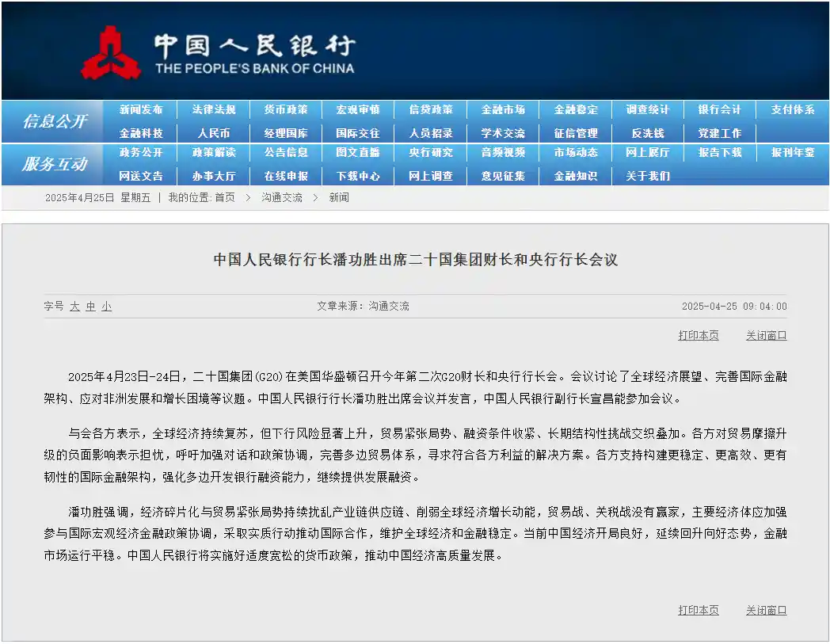Open the 反洗钱 menu item
Viewport: 830px width, 644px height.
[x=647, y=132]
